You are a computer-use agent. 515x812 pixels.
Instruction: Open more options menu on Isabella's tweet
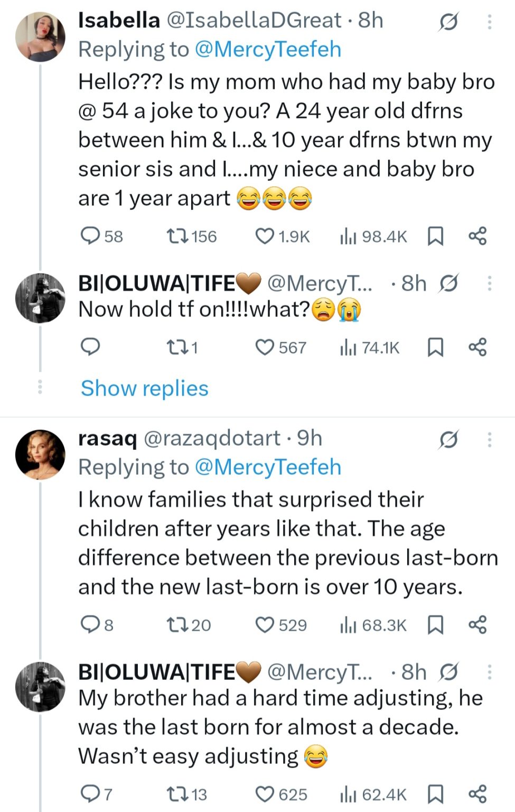click(x=490, y=22)
